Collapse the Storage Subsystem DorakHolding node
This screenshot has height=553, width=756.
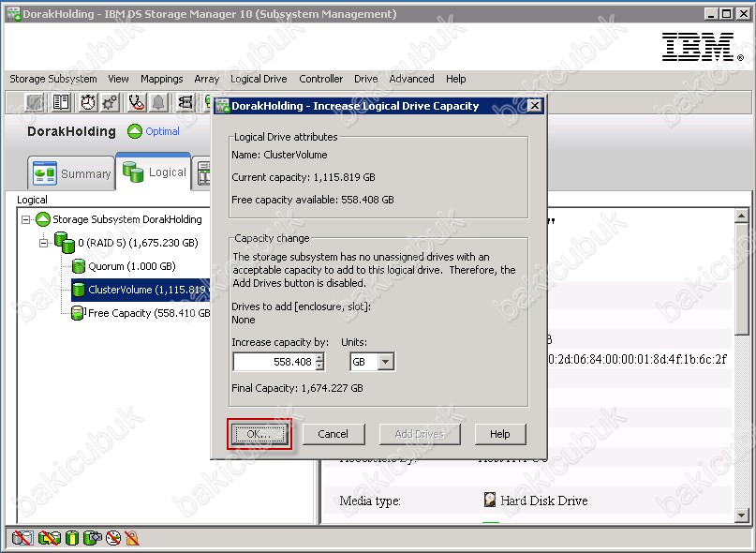[x=25, y=219]
